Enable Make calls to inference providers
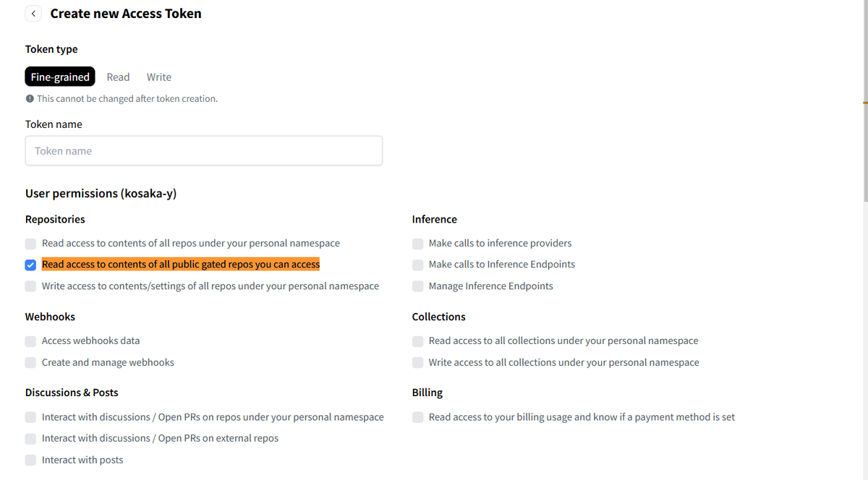 (418, 244)
